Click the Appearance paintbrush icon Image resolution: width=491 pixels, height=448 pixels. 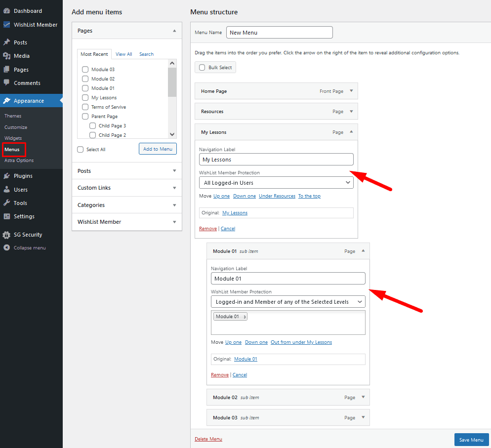click(x=6, y=101)
